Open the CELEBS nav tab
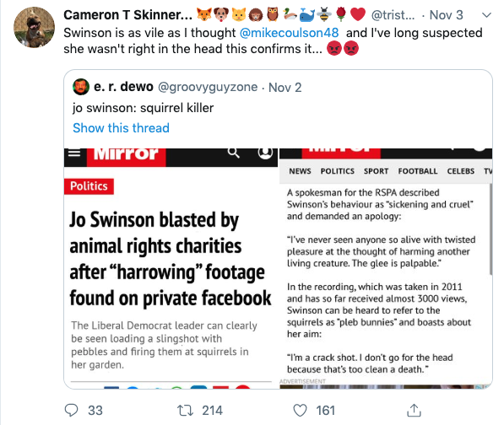The image size is (504, 425). pos(460,171)
